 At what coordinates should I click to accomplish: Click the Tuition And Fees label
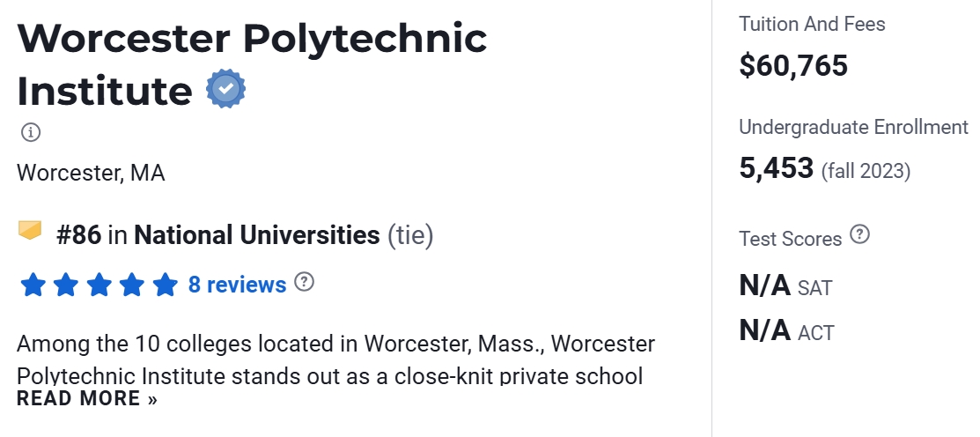(x=812, y=25)
